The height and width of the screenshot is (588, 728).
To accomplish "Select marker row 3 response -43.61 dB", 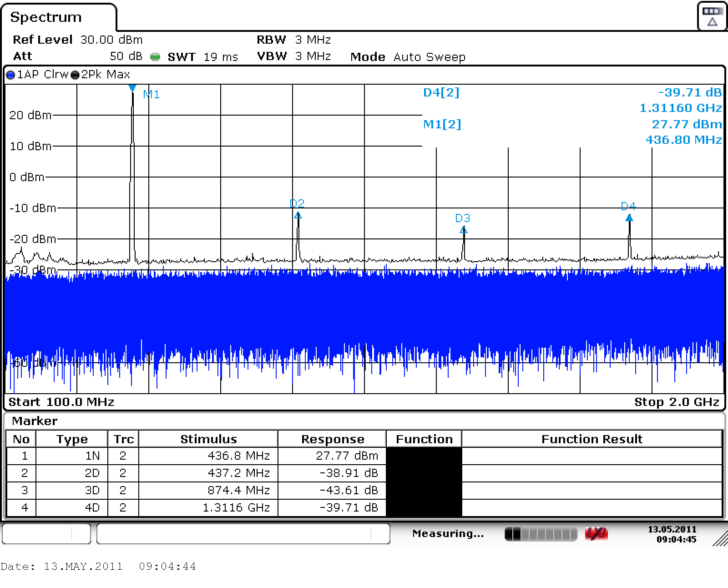I will pos(349,490).
